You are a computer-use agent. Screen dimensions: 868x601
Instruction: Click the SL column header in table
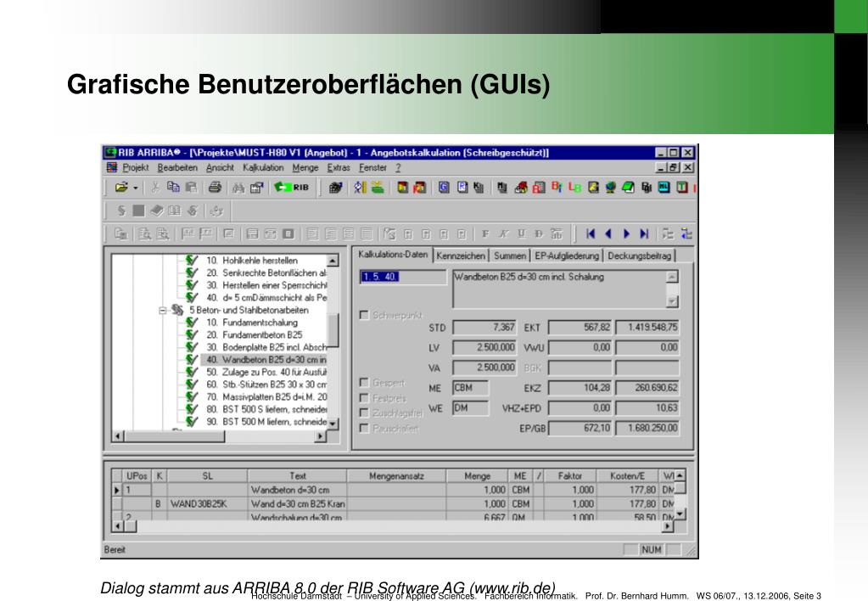point(208,476)
